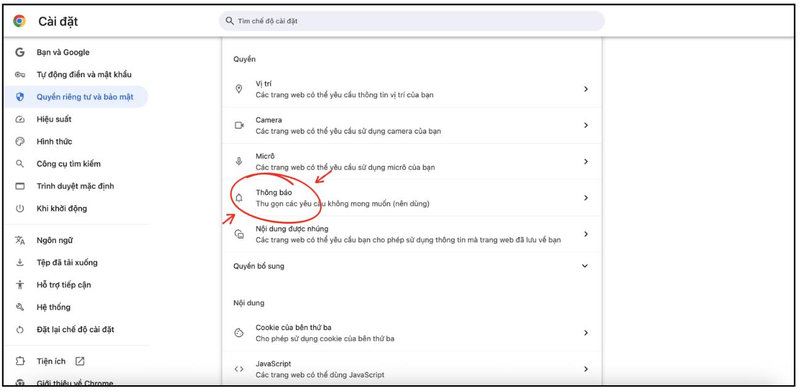Click the Cookie của bên thứ ba title
The height and width of the screenshot is (392, 800).
click(x=293, y=328)
